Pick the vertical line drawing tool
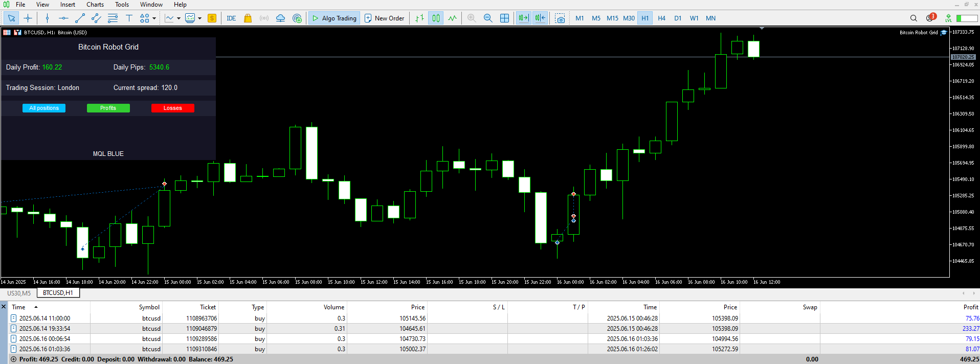980x364 pixels. point(47,18)
